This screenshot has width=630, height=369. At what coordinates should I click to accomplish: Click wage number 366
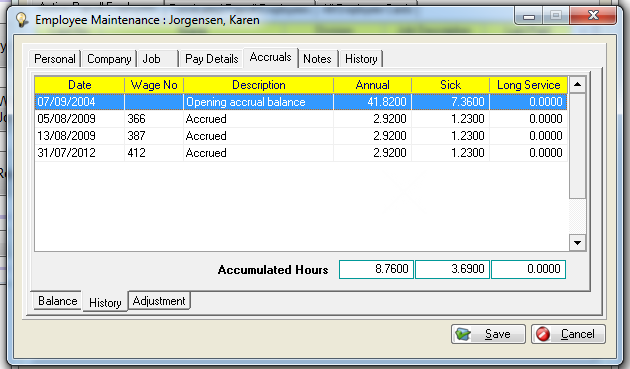point(154,119)
